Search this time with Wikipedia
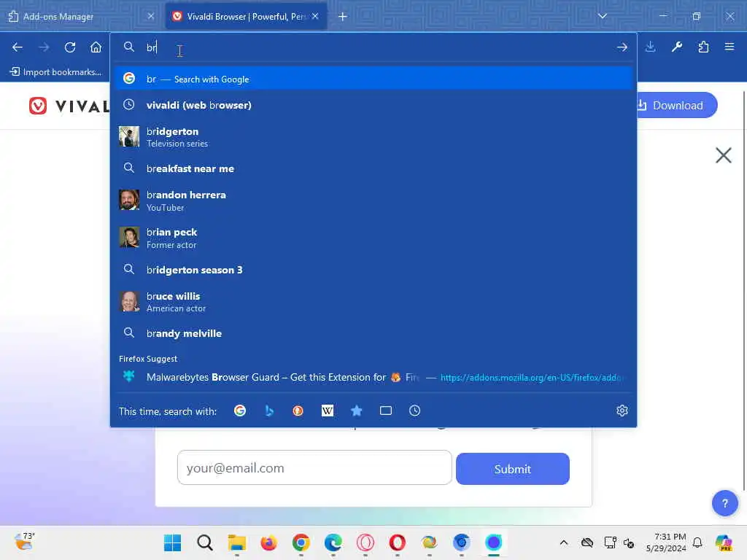The image size is (747, 560). (328, 411)
